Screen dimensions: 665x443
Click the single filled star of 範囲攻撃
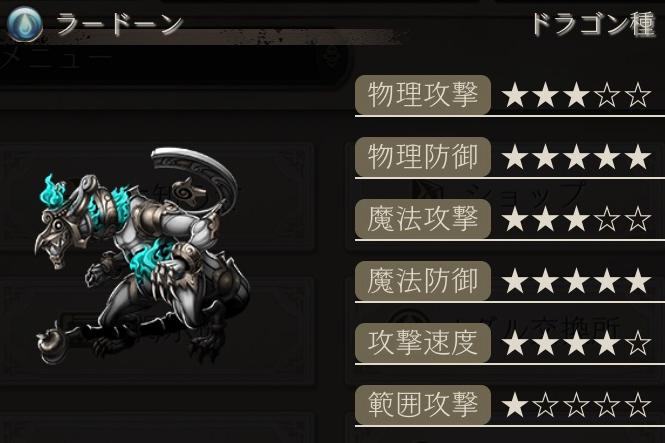[x=515, y=405]
